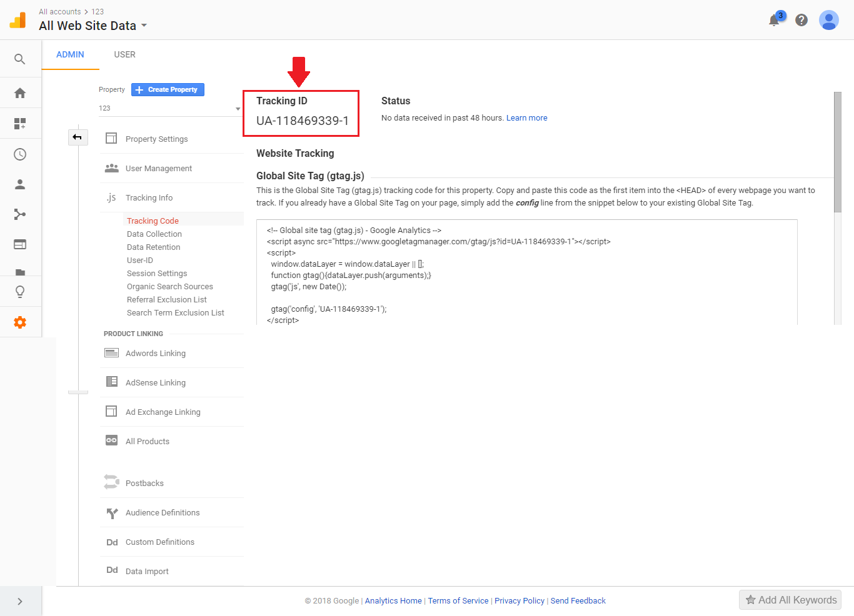Click the All accounts breadcrumb
Image resolution: width=854 pixels, height=616 pixels.
pos(60,11)
